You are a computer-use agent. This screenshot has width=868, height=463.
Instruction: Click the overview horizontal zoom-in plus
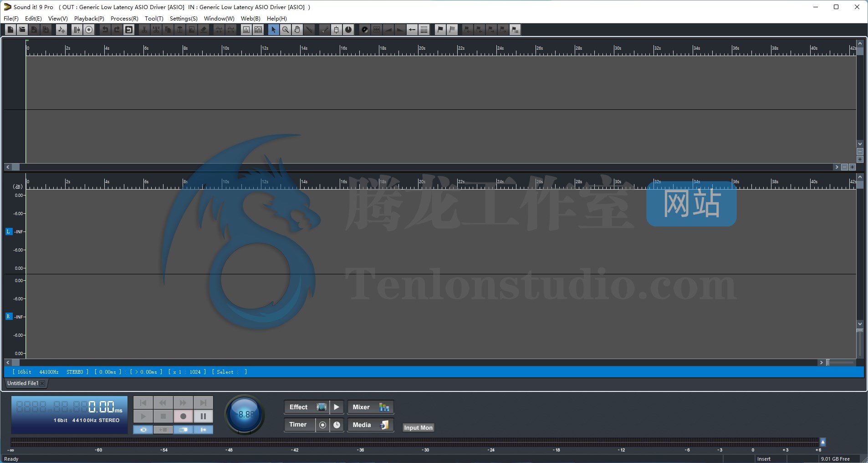click(x=852, y=167)
